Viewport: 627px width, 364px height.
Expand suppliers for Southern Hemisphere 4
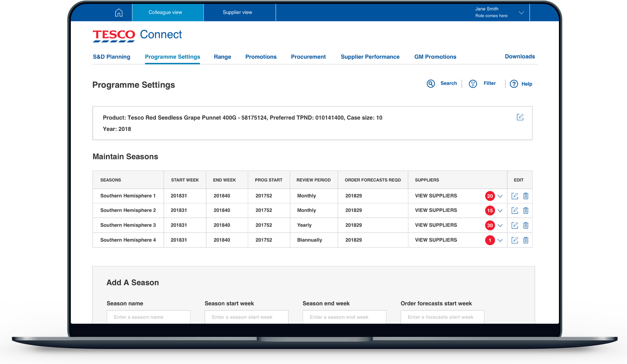click(x=500, y=240)
